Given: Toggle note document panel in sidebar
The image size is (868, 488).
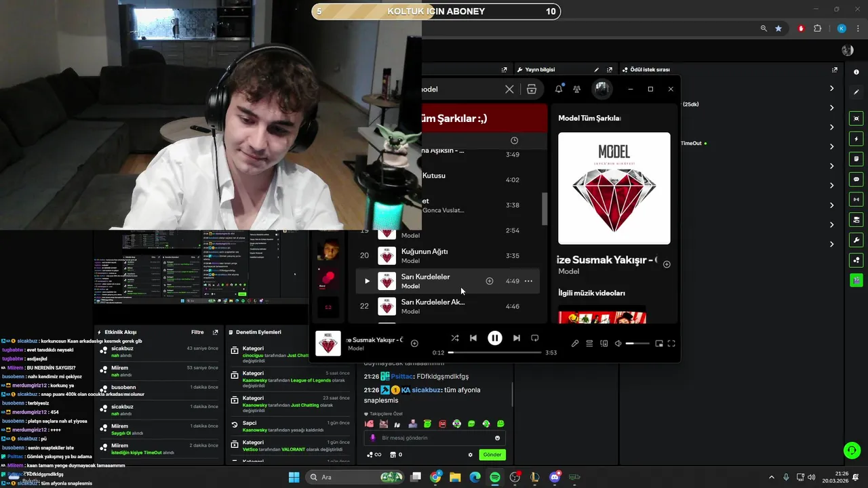Looking at the screenshot, I should [x=856, y=159].
